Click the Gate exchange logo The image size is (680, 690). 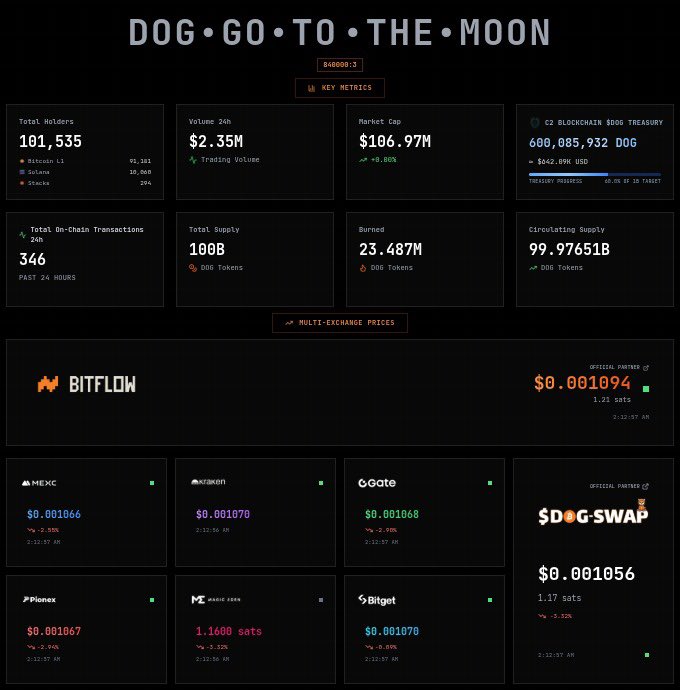377,483
